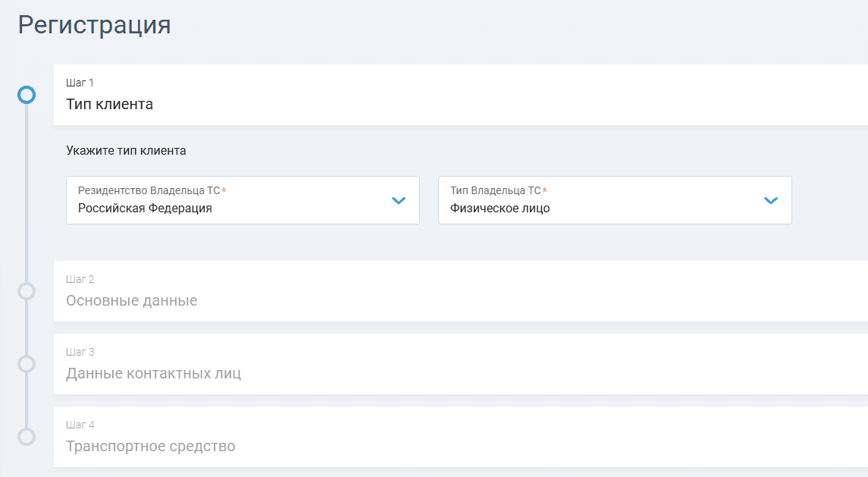Select the Шаг 1 Тип клиента header

pos(461,95)
